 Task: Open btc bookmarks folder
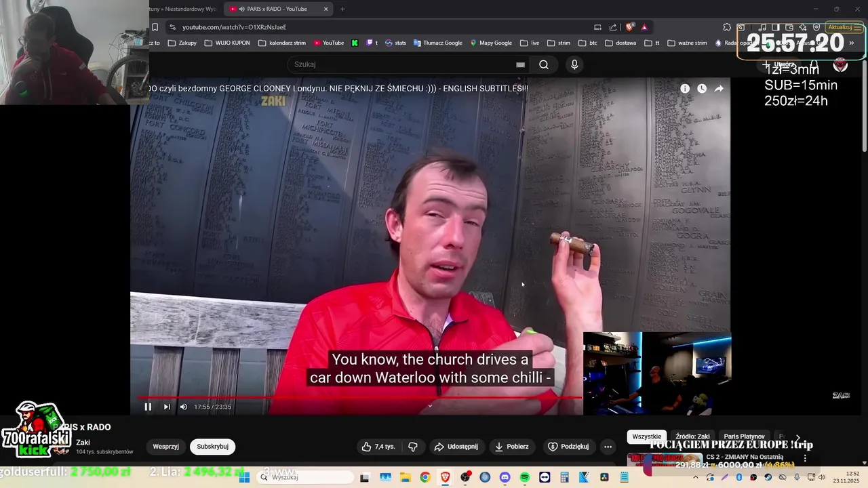point(588,43)
